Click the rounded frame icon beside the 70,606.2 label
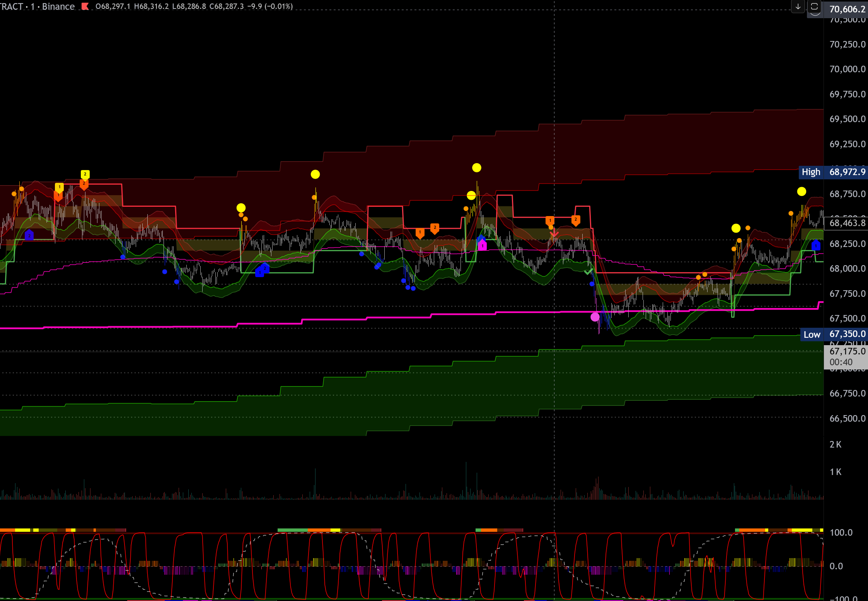The image size is (868, 601). tap(814, 7)
